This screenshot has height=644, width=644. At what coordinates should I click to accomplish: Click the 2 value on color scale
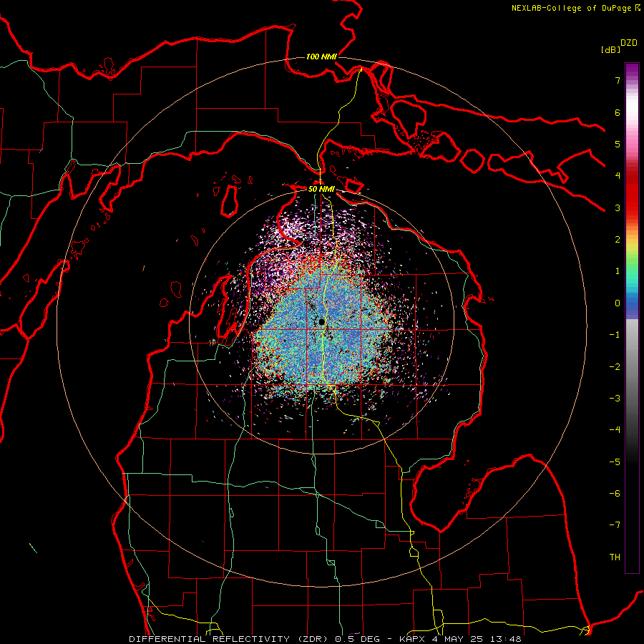pyautogui.click(x=618, y=240)
